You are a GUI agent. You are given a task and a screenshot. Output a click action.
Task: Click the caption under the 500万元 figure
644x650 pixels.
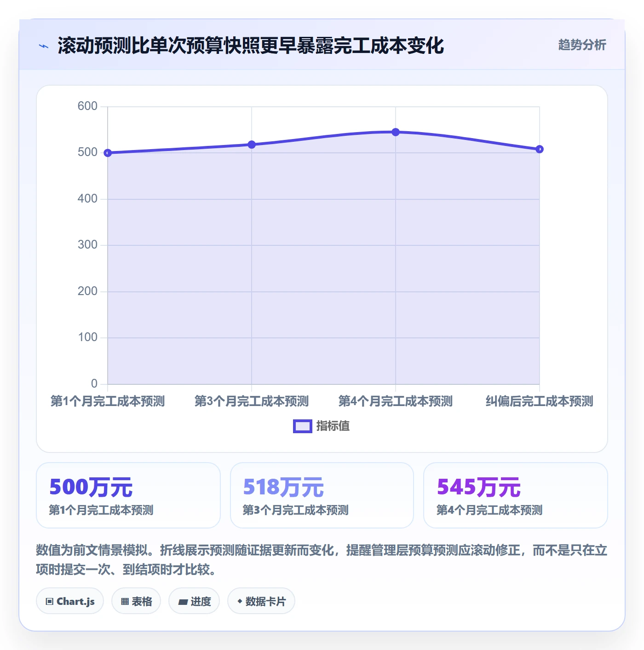pyautogui.click(x=101, y=510)
